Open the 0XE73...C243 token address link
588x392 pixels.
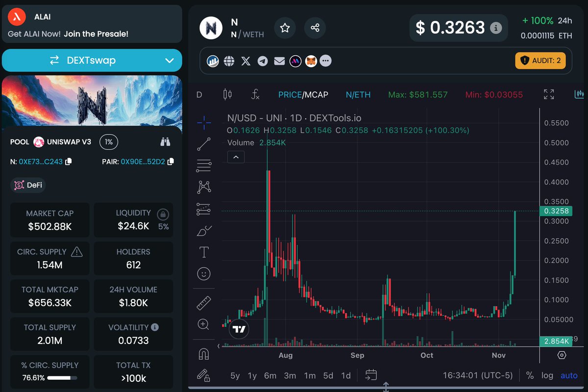pyautogui.click(x=41, y=161)
